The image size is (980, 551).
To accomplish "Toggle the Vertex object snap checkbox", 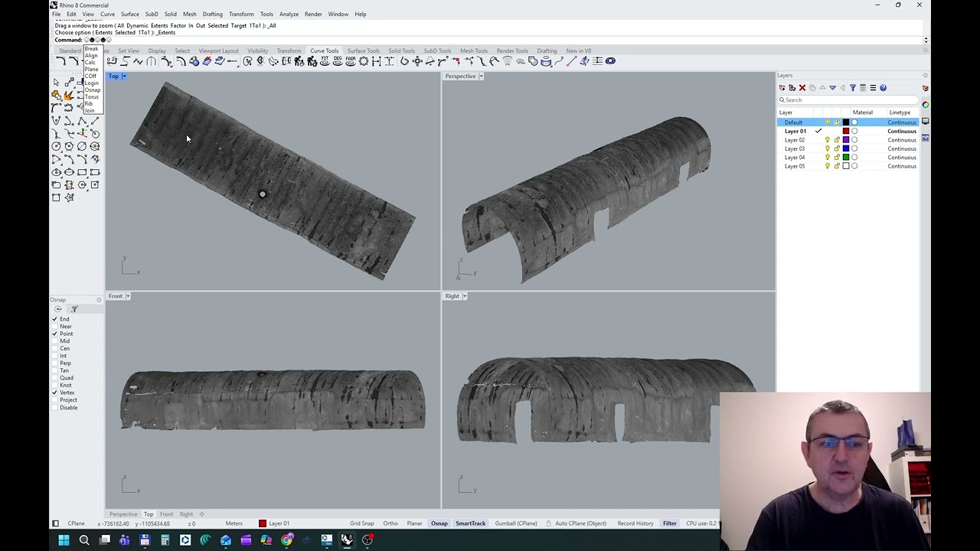I will [x=54, y=393].
